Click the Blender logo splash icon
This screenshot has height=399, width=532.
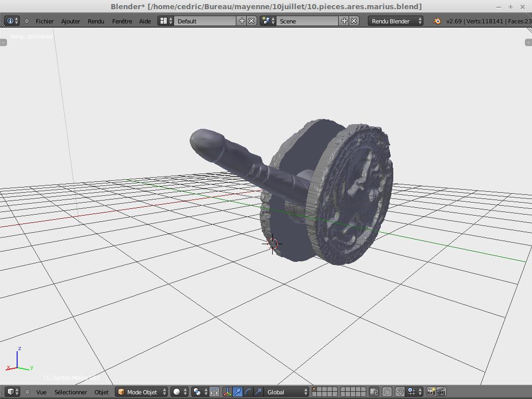(437, 21)
